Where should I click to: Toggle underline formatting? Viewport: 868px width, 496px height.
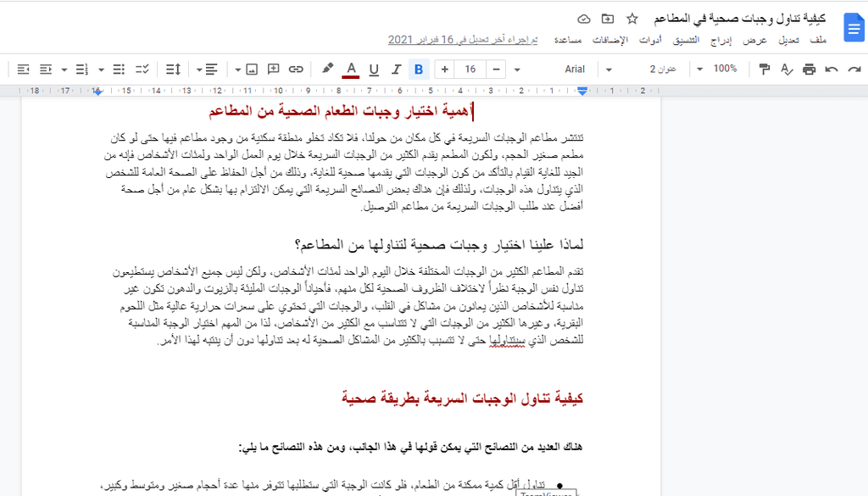click(x=374, y=70)
